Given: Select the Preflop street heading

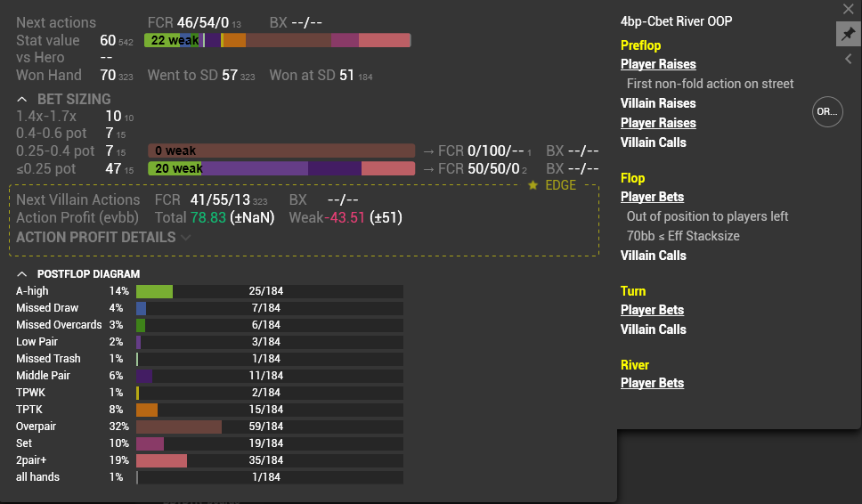Looking at the screenshot, I should point(640,45).
